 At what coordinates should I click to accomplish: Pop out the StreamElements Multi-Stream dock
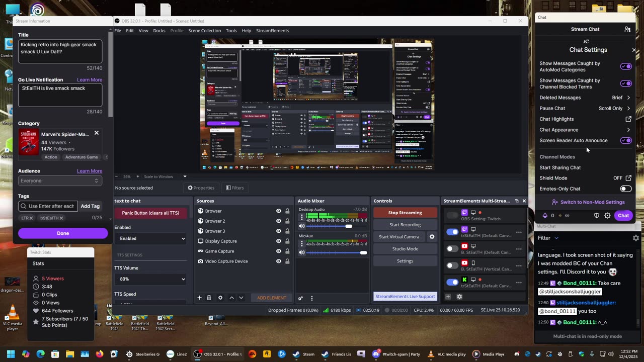(517, 201)
